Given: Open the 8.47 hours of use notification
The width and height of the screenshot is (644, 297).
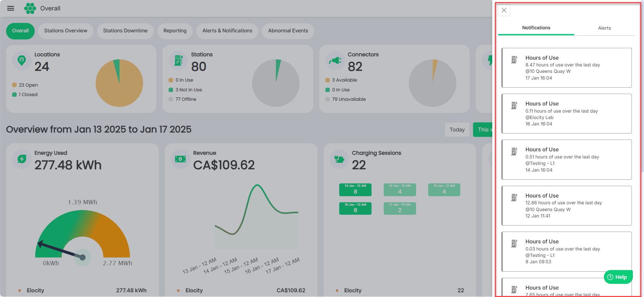Looking at the screenshot, I should [566, 68].
